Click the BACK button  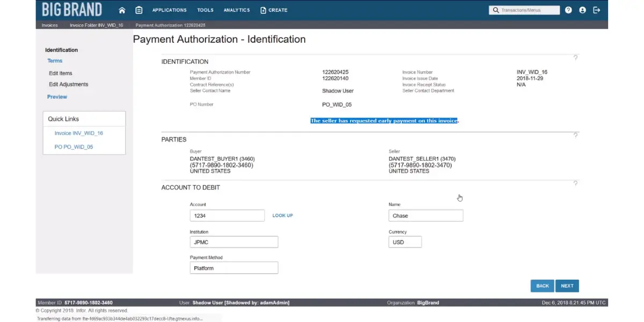[x=543, y=286]
